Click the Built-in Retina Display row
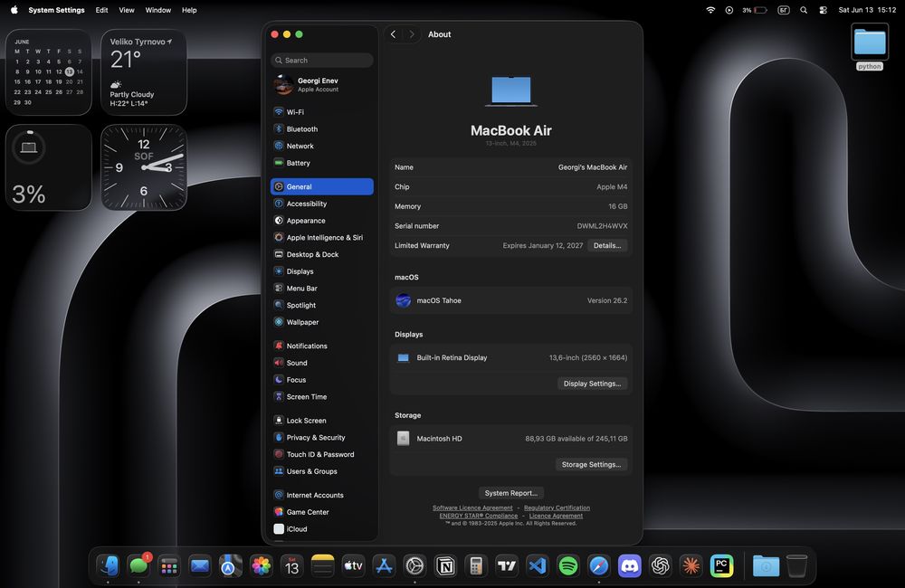 [x=510, y=357]
